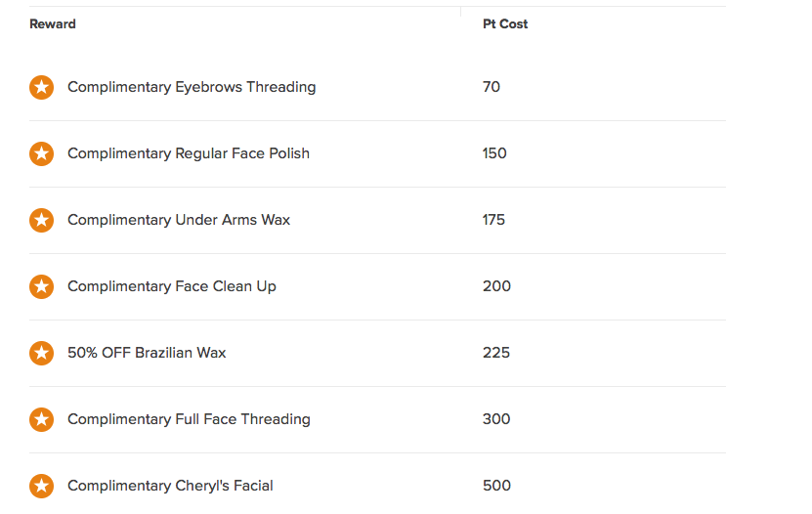
Task: Click the Pt Cost column header
Action: [x=505, y=23]
